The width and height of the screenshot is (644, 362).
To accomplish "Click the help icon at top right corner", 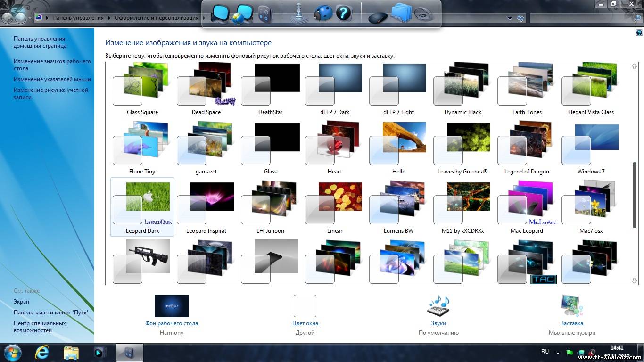I will (x=639, y=33).
